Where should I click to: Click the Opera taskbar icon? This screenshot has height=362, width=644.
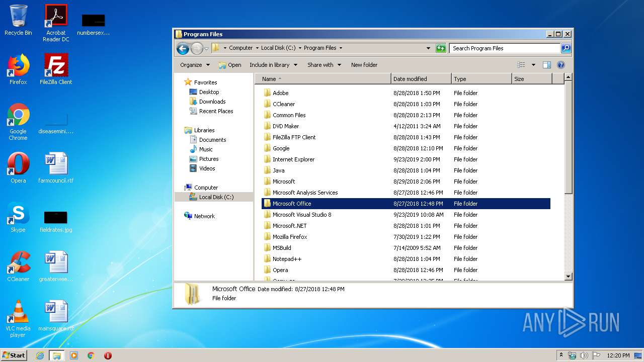pyautogui.click(x=108, y=355)
